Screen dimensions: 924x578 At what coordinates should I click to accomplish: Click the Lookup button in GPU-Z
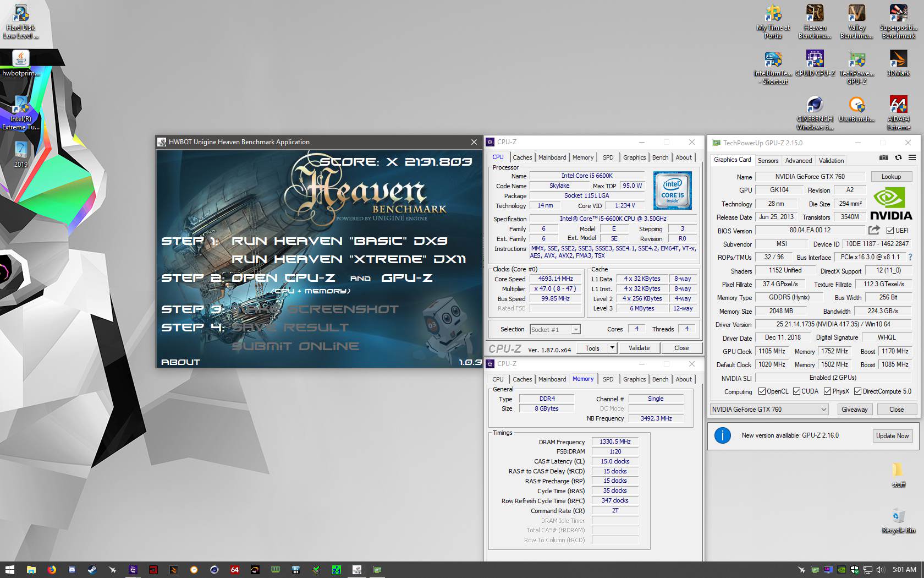pos(891,177)
